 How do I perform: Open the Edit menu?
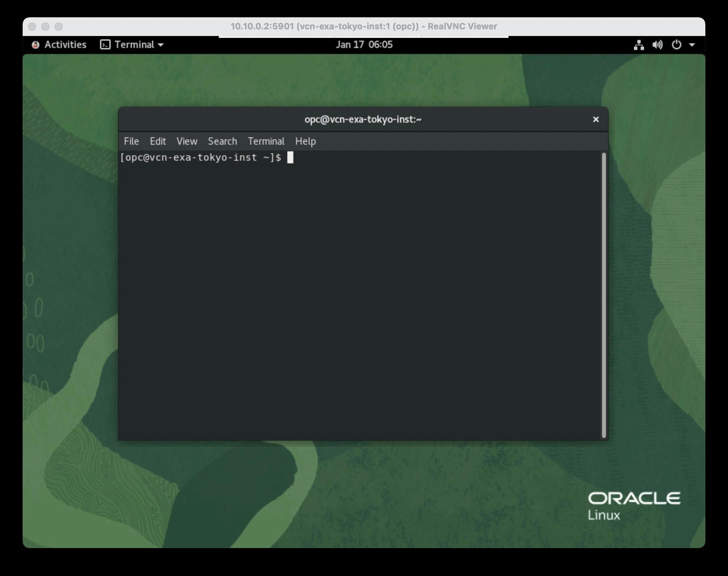(x=158, y=141)
